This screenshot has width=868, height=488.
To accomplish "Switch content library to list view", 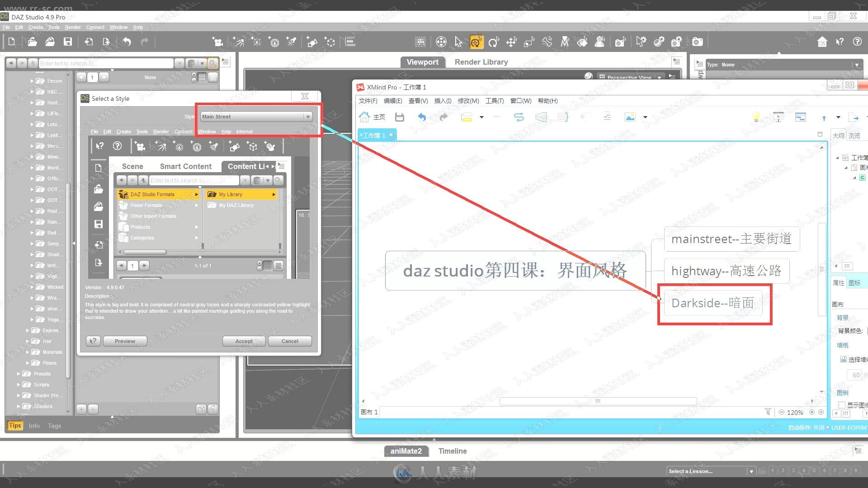I will [x=212, y=77].
